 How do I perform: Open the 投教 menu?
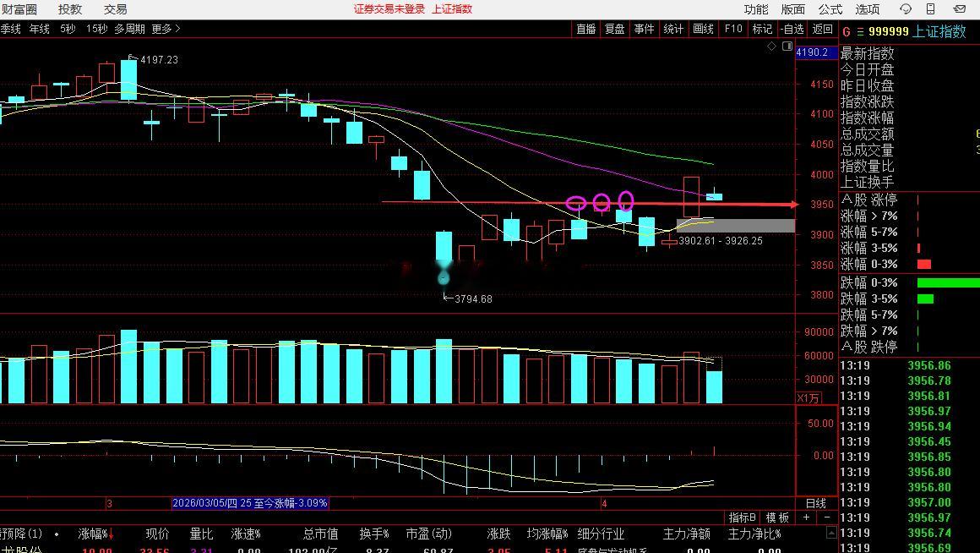click(70, 9)
